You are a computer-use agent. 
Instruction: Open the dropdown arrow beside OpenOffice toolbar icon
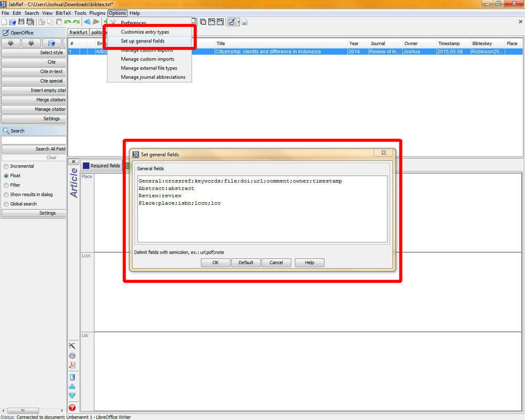pos(239,22)
